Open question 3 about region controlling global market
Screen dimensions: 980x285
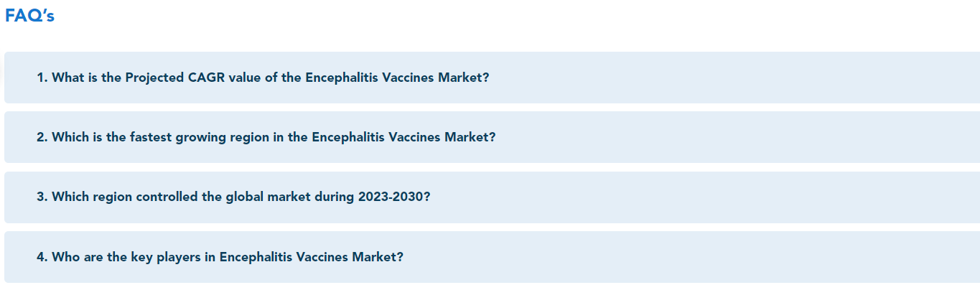click(x=492, y=197)
